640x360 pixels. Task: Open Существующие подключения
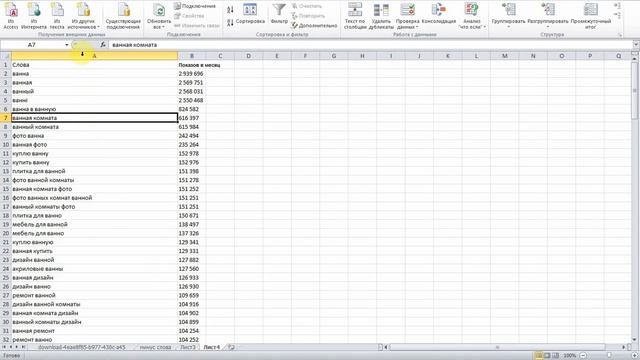[x=123, y=16]
